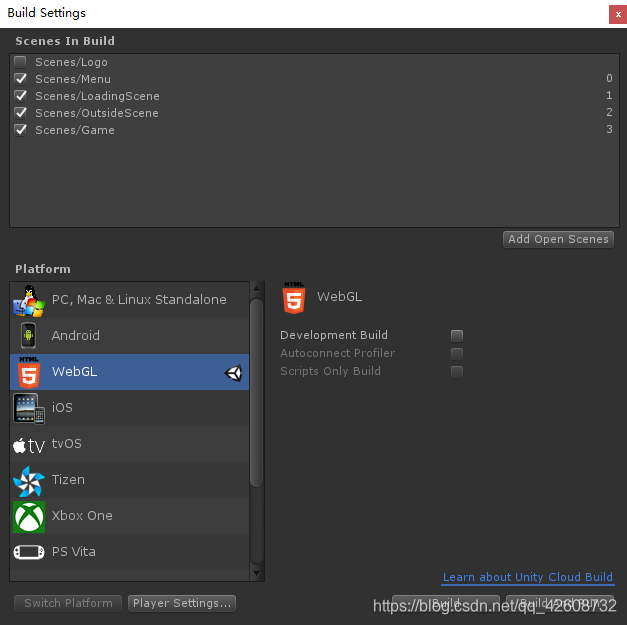
Task: Click build index 0 of Scenes/Menu
Action: pyautogui.click(x=609, y=78)
